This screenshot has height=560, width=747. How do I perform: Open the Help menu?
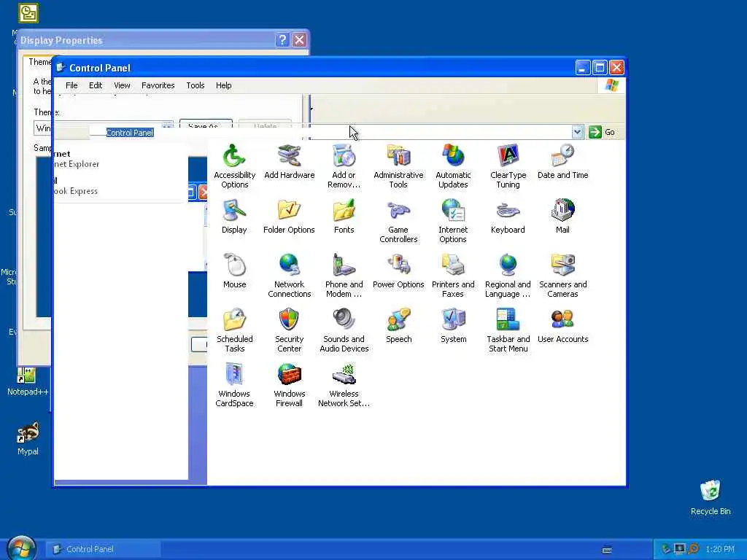(x=223, y=85)
